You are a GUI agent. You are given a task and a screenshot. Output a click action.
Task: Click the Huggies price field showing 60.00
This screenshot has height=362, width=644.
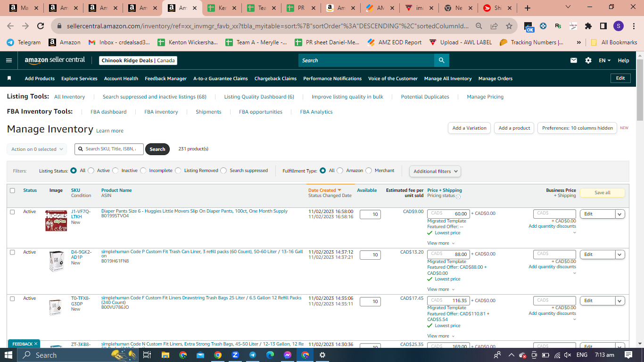pos(448,214)
